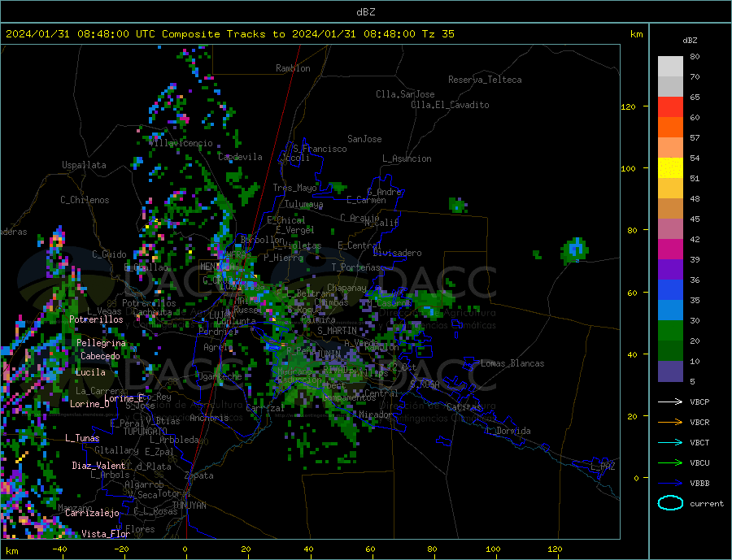Select the red 65-60 dBZ color swatch
This screenshot has width=732, height=560.
(670, 106)
